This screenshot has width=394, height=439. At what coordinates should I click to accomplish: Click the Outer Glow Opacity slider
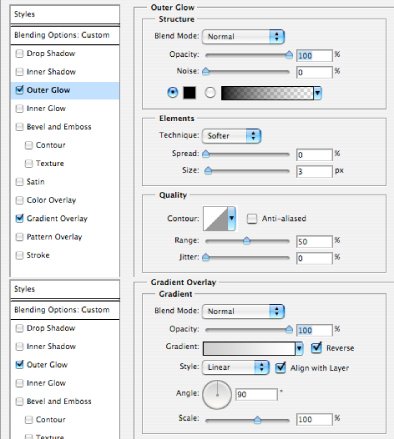[248, 55]
